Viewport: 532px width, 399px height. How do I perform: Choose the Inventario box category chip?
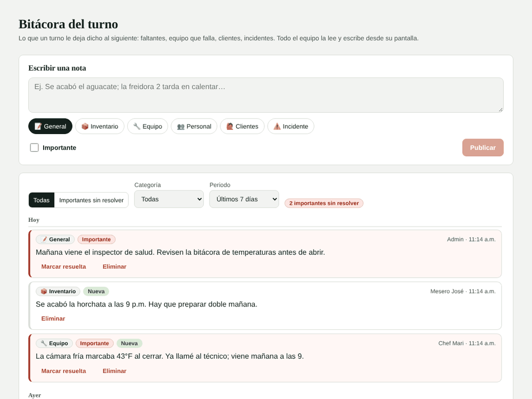pos(100,126)
